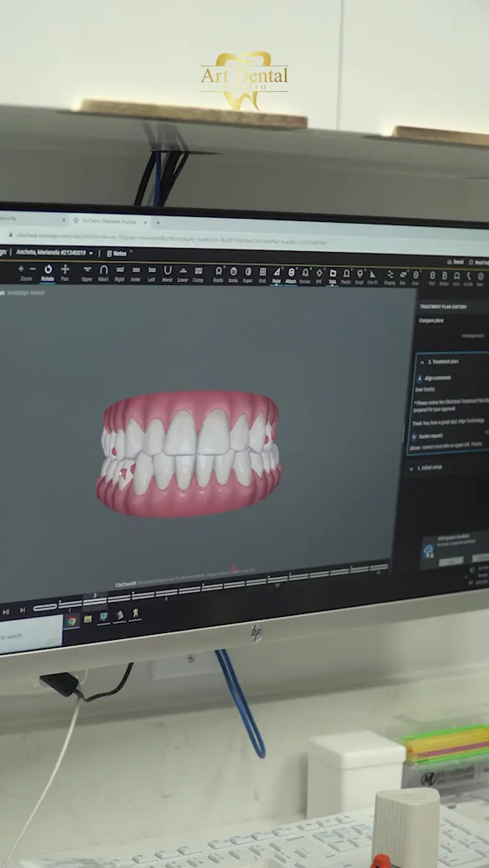Viewport: 489px width, 868px height.
Task: Open the Over tool in toolbar
Action: [x=415, y=278]
